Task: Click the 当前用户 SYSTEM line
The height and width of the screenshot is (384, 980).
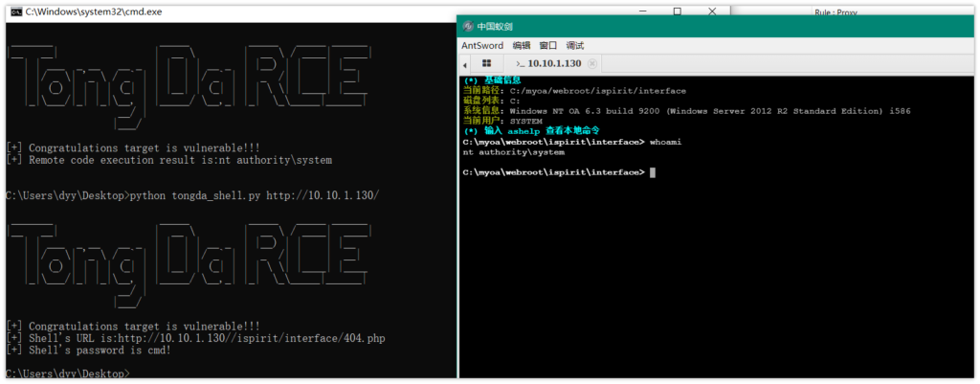Action: point(502,121)
